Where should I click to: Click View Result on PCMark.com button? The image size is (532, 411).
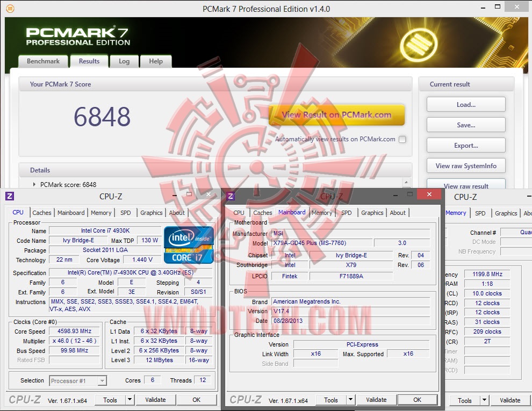(336, 115)
